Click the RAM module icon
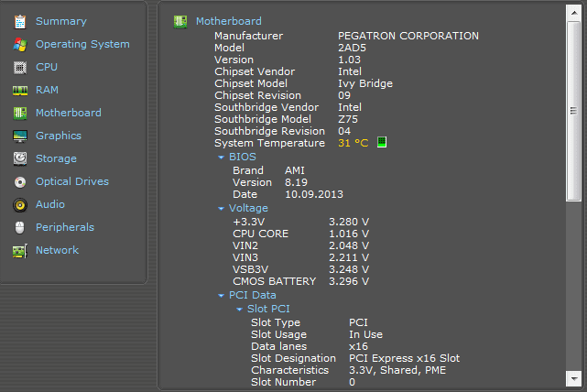587x392 pixels. point(19,90)
